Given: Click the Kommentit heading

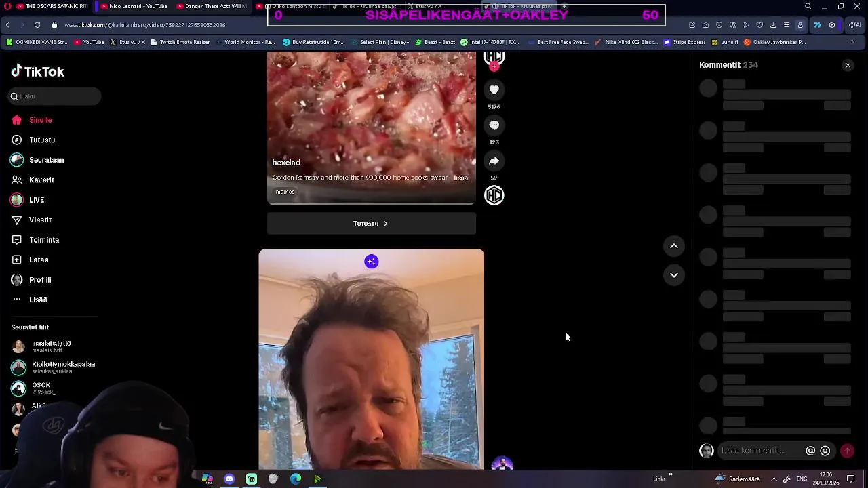Looking at the screenshot, I should pyautogui.click(x=719, y=65).
